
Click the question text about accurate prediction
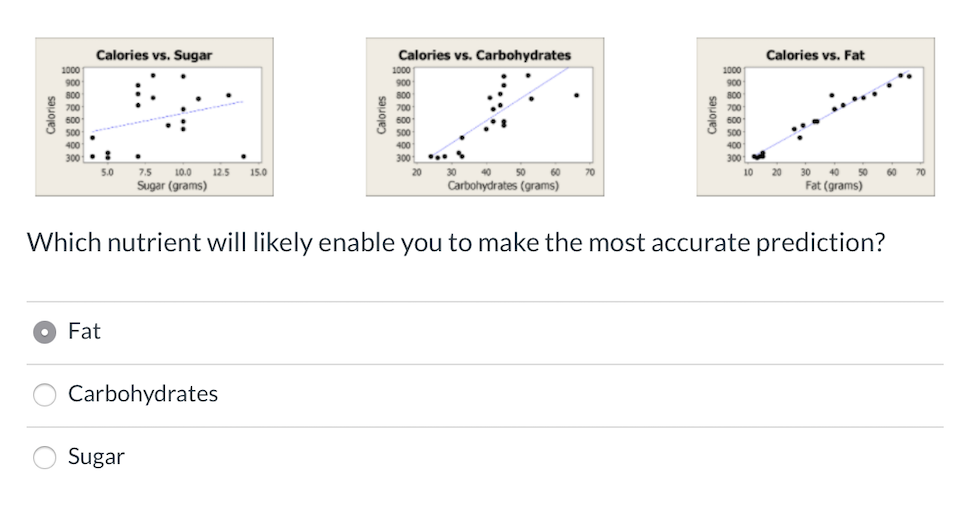(456, 242)
